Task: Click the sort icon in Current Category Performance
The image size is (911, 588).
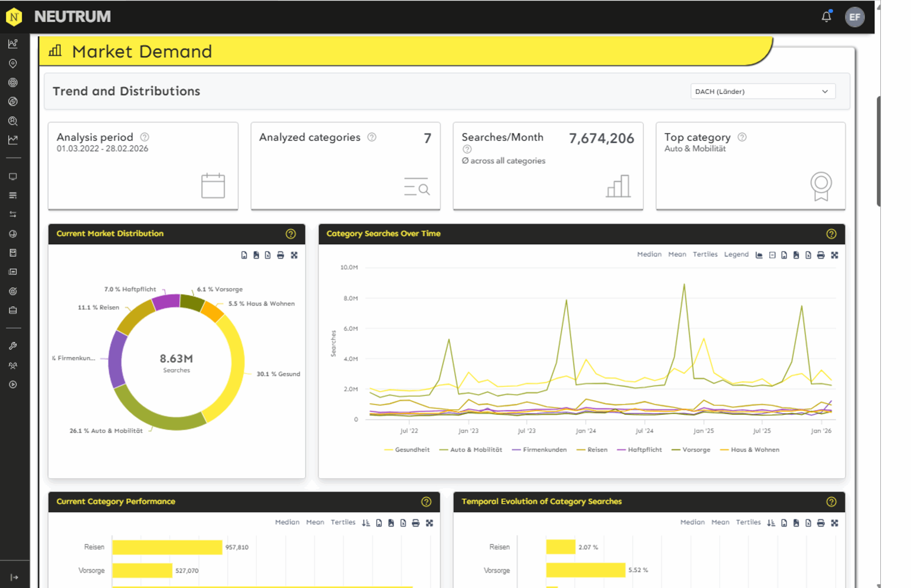Action: tap(366, 523)
